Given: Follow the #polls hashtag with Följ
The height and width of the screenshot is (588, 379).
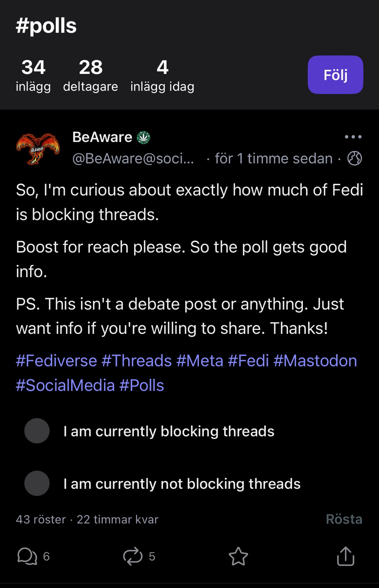Looking at the screenshot, I should point(335,75).
